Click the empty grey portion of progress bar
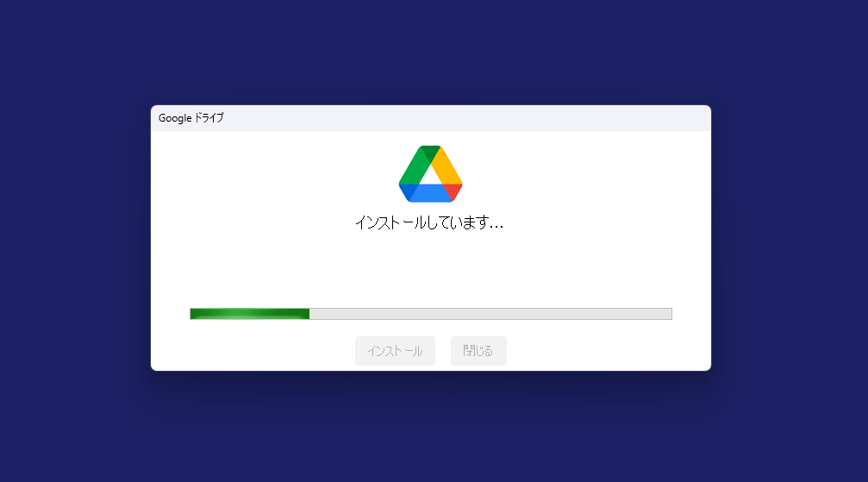The image size is (868, 482). [490, 314]
